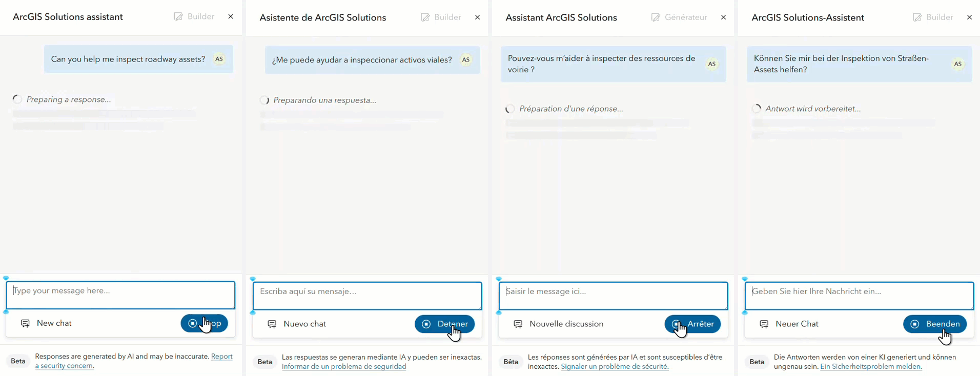Click the Arrêter button

point(692,324)
